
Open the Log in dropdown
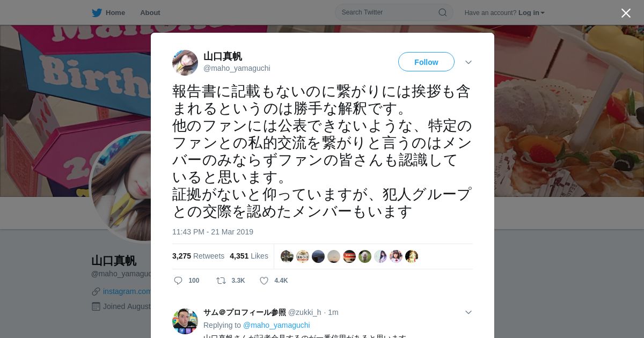coord(531,12)
